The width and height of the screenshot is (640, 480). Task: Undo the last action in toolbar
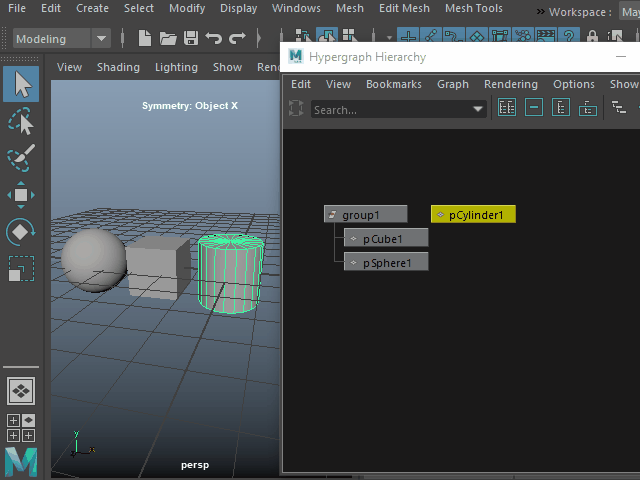(213, 39)
